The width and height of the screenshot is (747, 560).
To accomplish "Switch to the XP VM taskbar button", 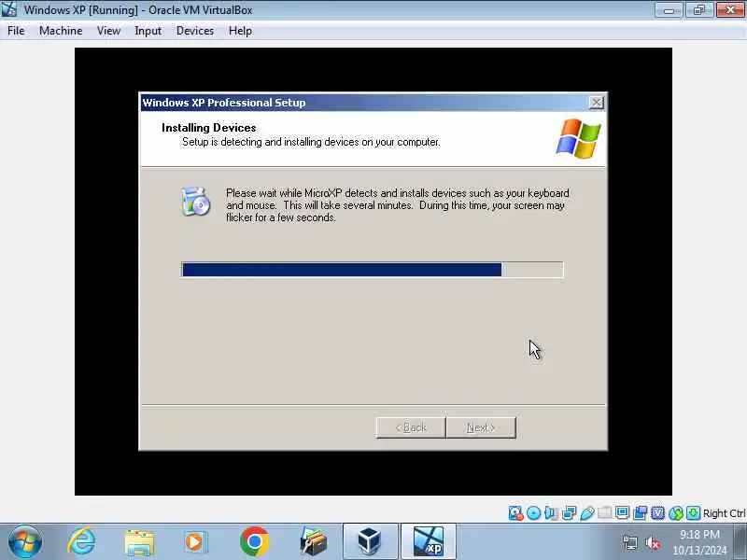I will (429, 541).
